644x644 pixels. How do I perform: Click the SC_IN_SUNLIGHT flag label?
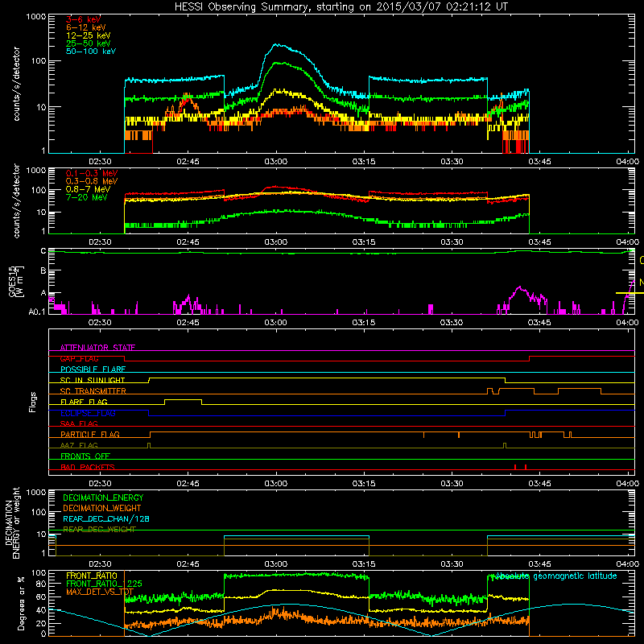[93, 380]
